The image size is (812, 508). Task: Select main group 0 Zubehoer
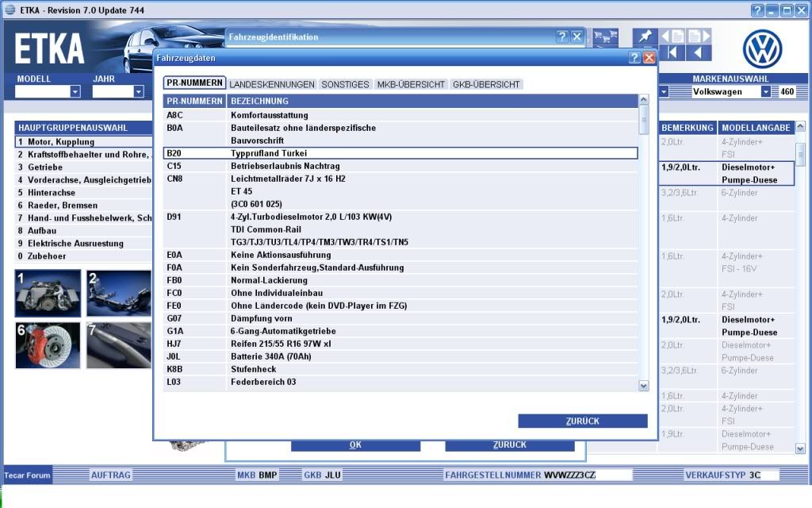point(83,256)
